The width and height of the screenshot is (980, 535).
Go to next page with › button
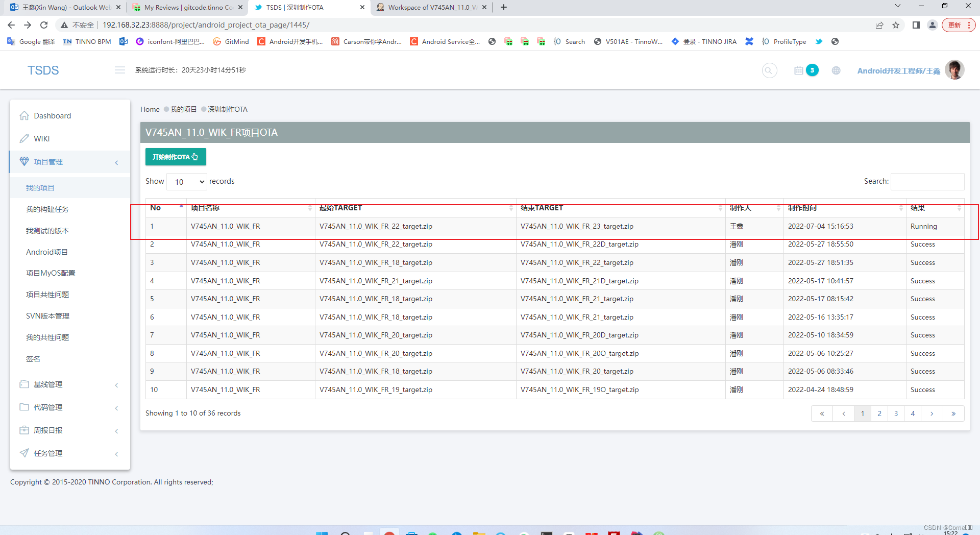pyautogui.click(x=932, y=414)
